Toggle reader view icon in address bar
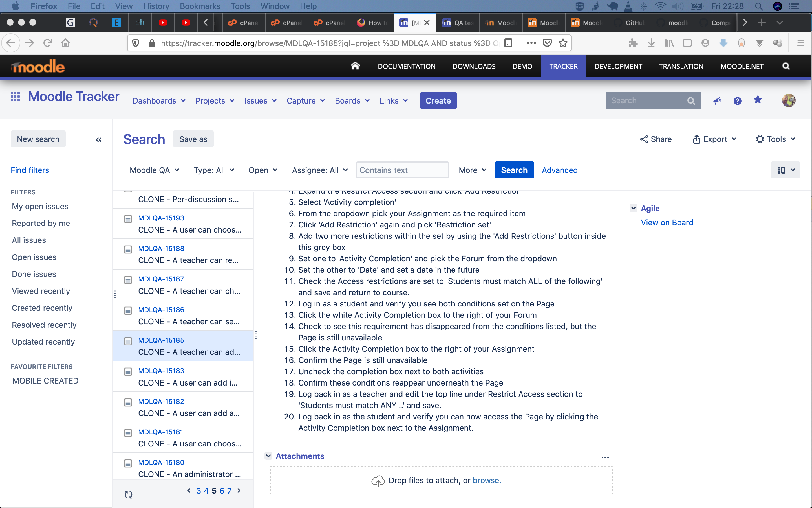812x508 pixels. coord(508,43)
